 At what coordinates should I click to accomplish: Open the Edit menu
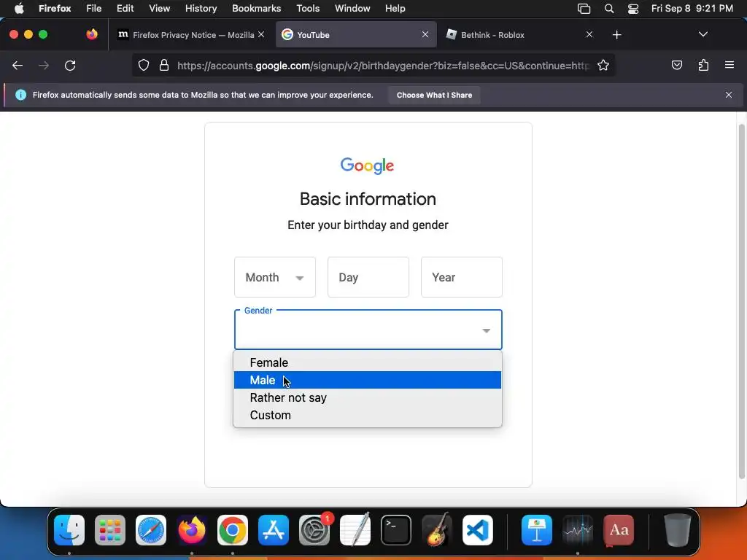pos(125,9)
